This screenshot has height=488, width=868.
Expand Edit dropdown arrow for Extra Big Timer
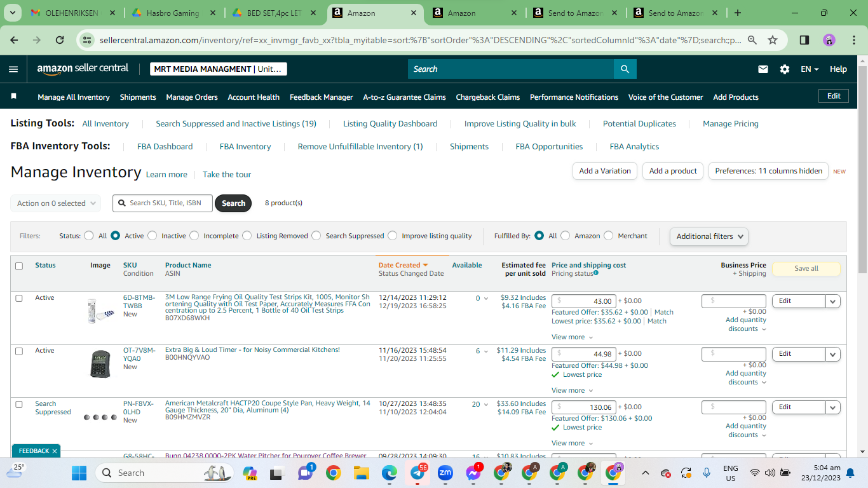click(x=833, y=354)
